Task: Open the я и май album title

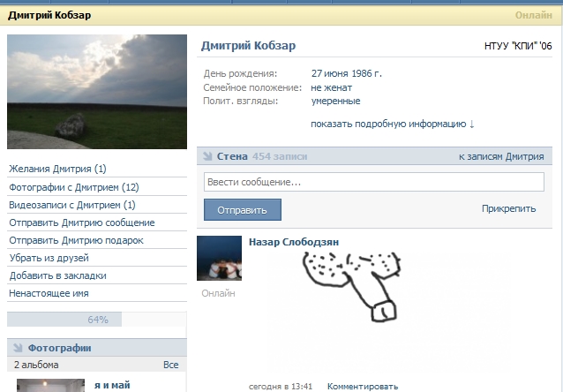Action: click(x=112, y=385)
